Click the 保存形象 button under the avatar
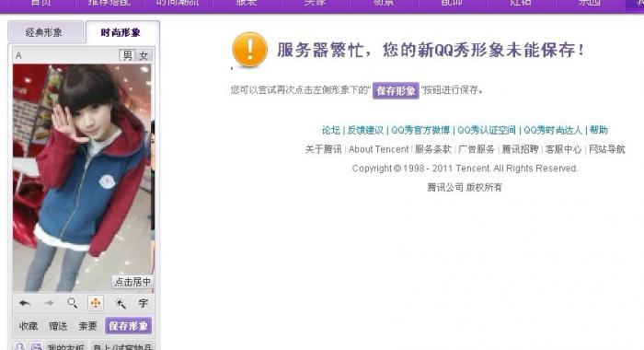This screenshot has height=350, width=644. pos(128,326)
